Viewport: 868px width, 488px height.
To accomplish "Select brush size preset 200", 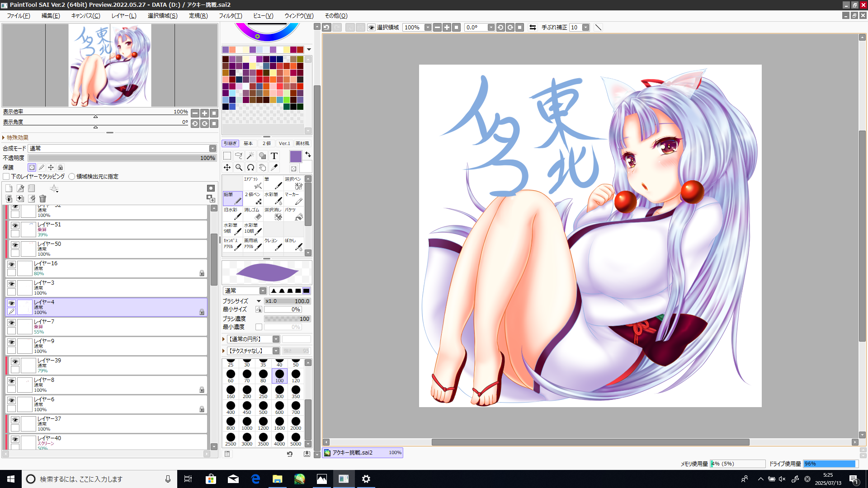I will (x=247, y=392).
